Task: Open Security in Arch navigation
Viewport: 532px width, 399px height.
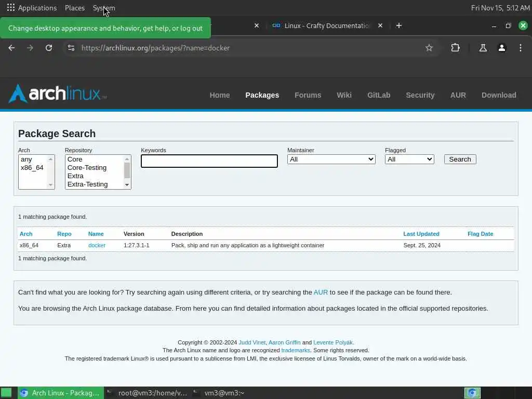Action: (420, 95)
